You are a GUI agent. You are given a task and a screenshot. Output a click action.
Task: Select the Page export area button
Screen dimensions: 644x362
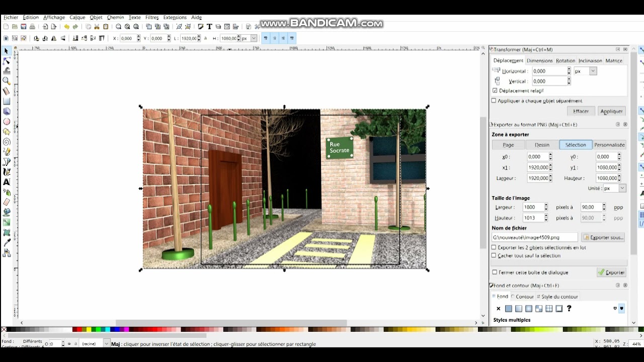[509, 145]
